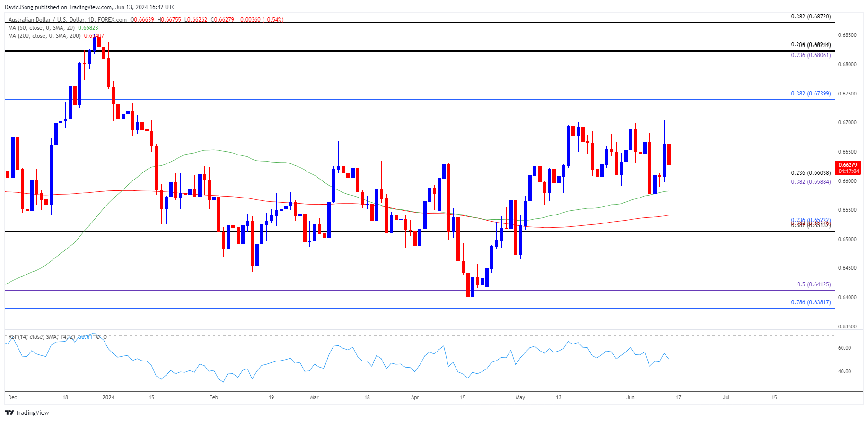868x421 pixels.
Task: Select Fibonacci label 0.382 (0.67399)
Action: [x=811, y=94]
